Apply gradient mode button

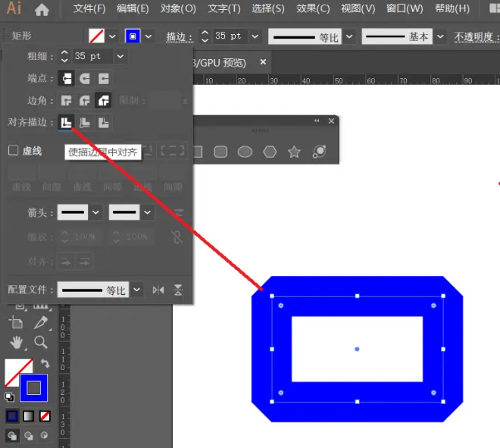coord(28,416)
